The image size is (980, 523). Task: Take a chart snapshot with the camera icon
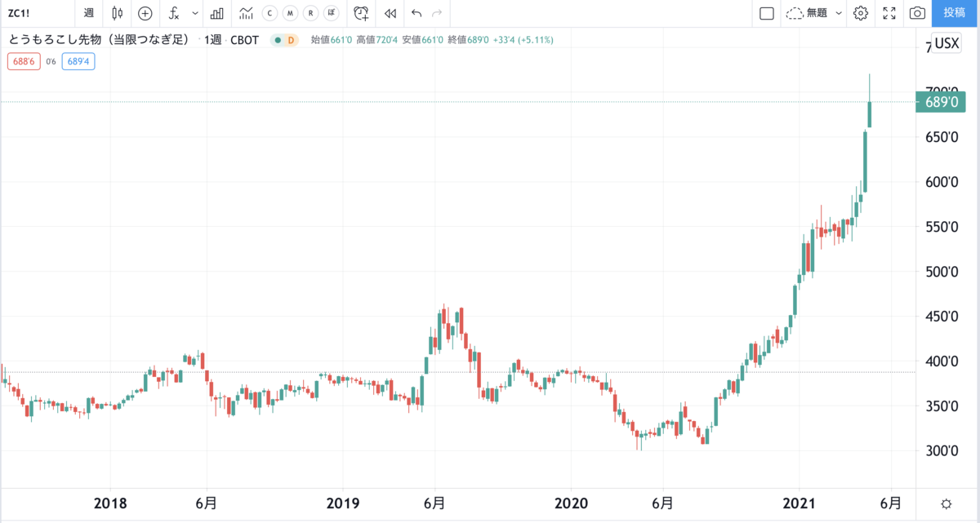tap(917, 13)
